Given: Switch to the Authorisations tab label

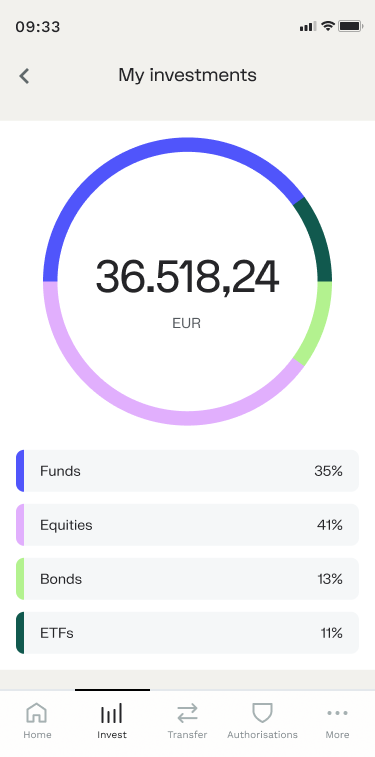Looking at the screenshot, I should [x=263, y=735].
